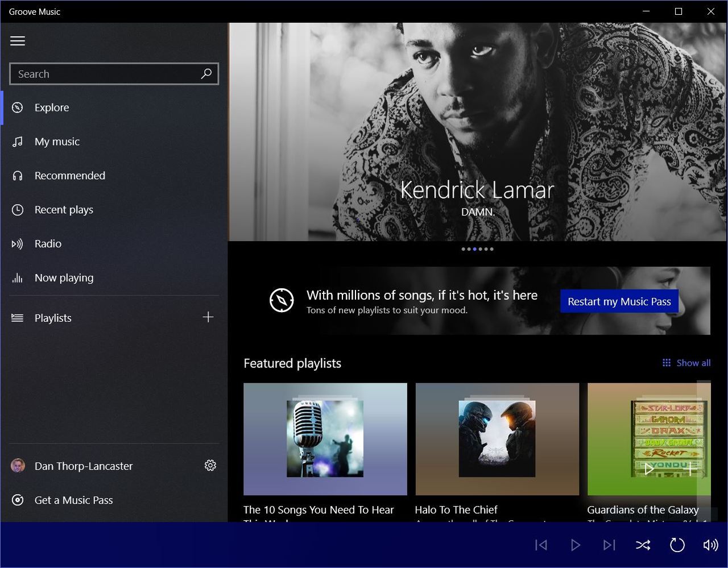Switch to Radio
The width and height of the screenshot is (728, 568).
pos(114,244)
